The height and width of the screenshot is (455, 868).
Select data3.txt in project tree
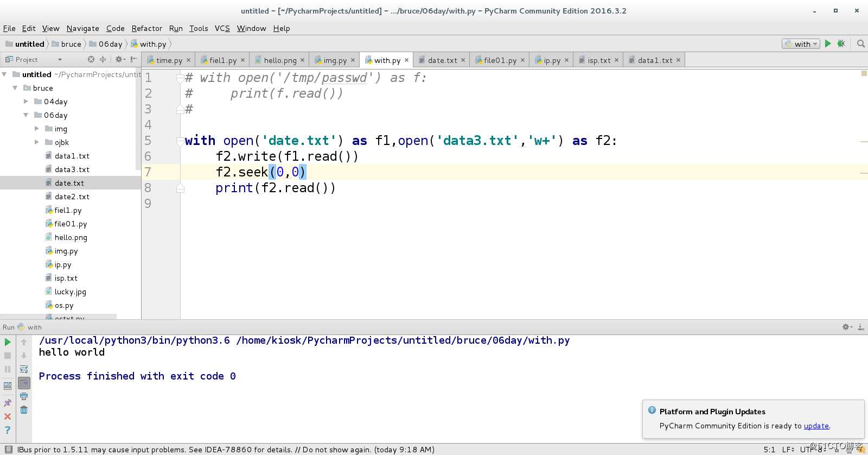click(x=72, y=169)
